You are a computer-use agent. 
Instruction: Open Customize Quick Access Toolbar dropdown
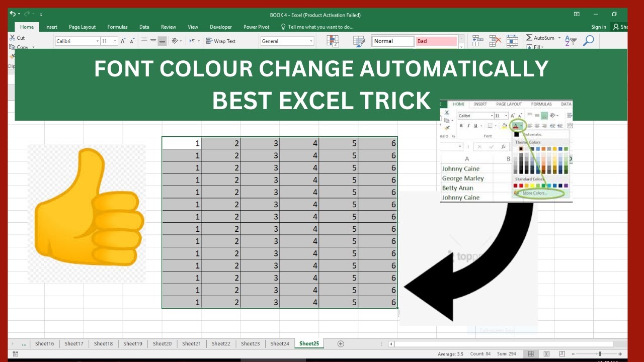[41, 15]
